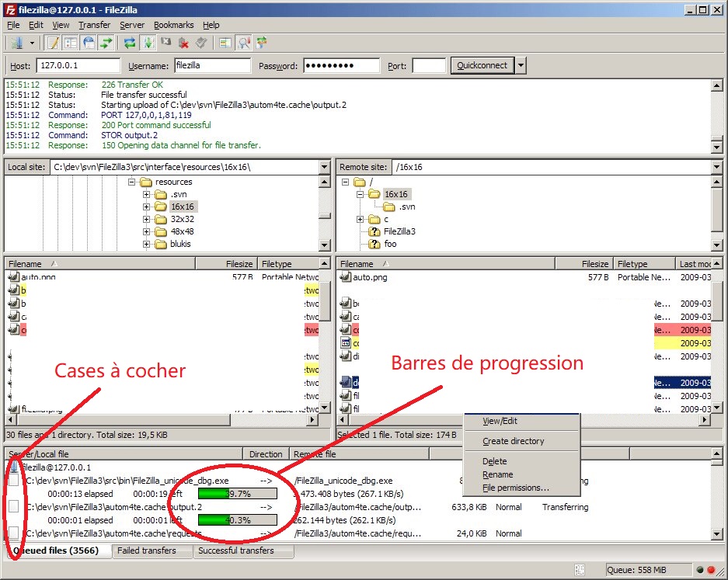Open the File menu
The height and width of the screenshot is (580, 728).
click(x=13, y=25)
